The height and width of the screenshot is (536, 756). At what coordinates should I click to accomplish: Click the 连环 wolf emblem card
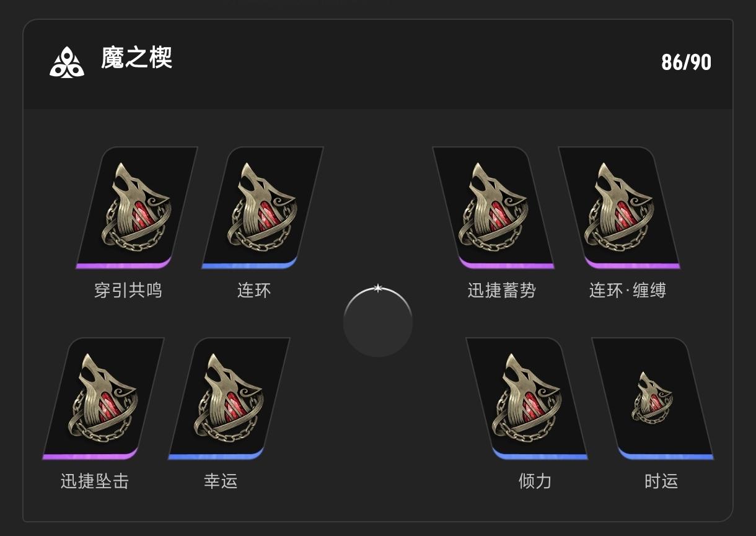263,208
